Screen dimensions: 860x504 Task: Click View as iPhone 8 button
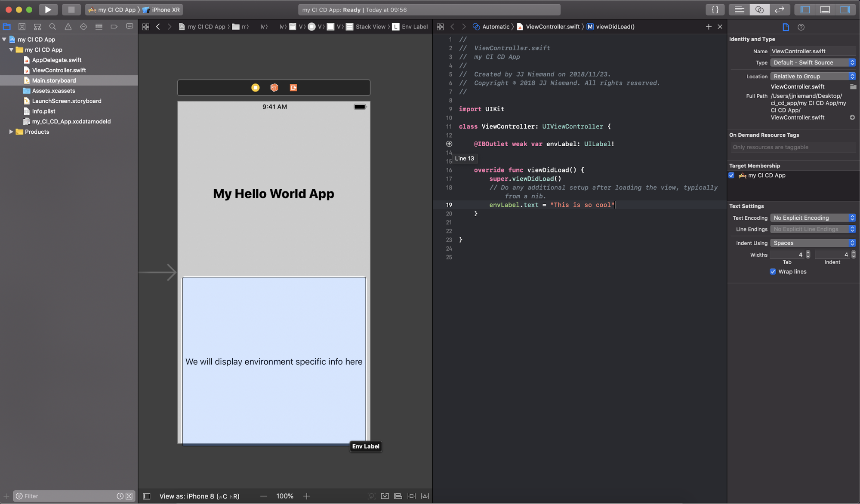(199, 496)
